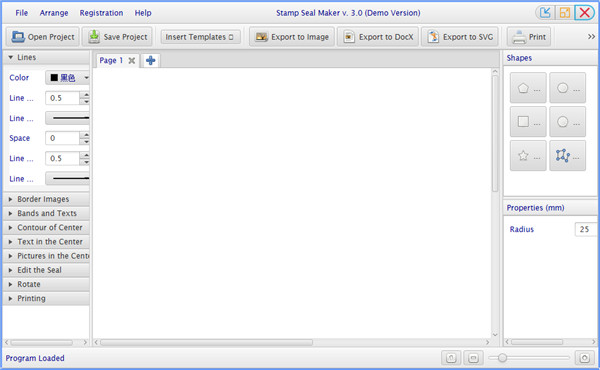Click the landscape page zoom button in status bar
The image size is (600, 370).
(x=473, y=358)
